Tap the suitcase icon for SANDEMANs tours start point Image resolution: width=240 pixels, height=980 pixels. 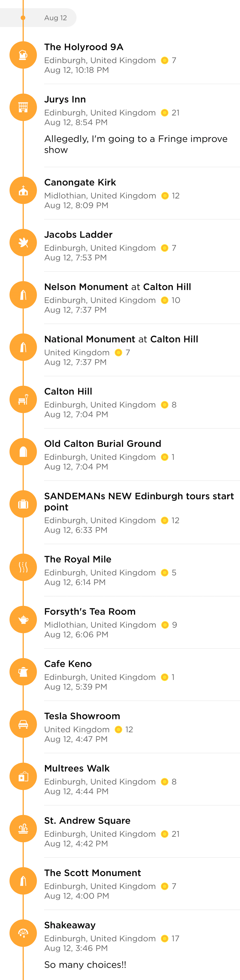[x=23, y=504]
